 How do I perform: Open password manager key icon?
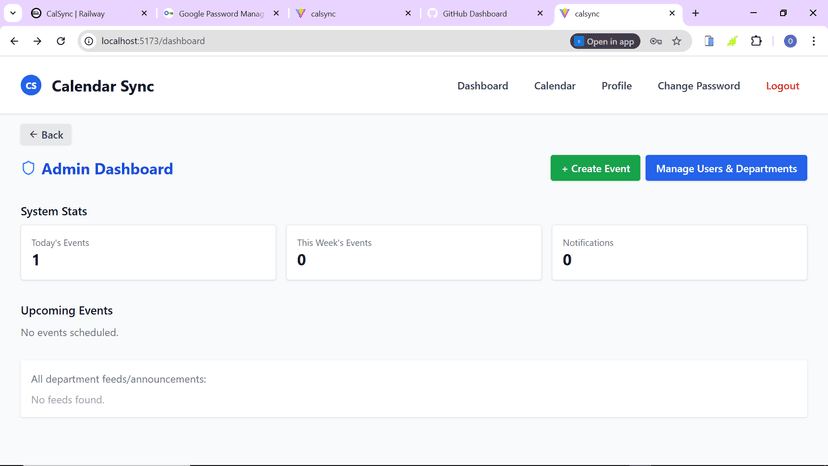pyautogui.click(x=655, y=41)
